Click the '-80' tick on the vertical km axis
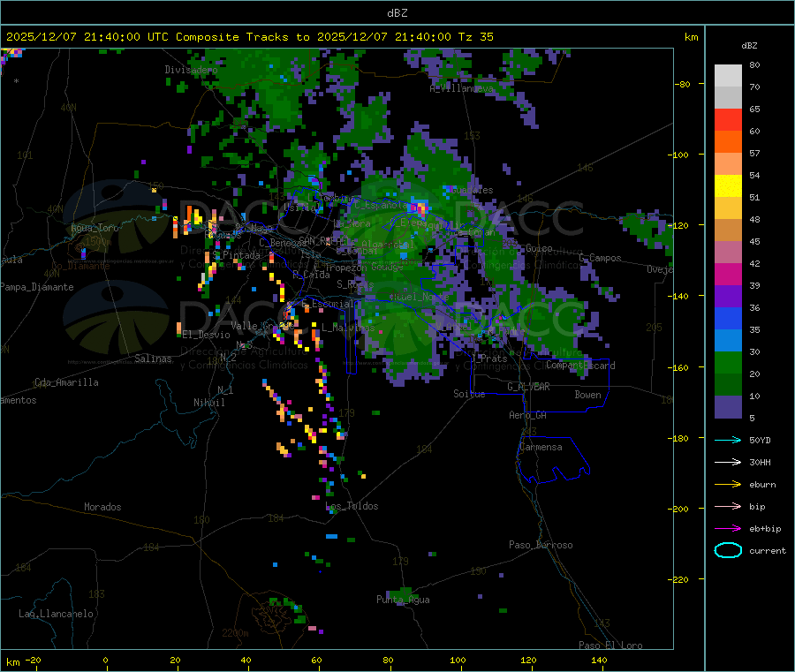Image resolution: width=795 pixels, height=672 pixels. coord(682,84)
